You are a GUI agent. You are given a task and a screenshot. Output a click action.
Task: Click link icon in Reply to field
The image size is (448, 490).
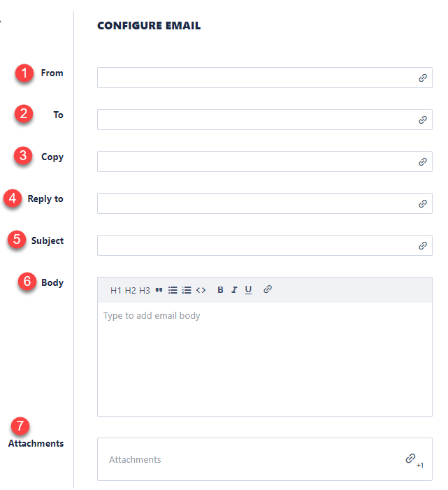point(423,204)
